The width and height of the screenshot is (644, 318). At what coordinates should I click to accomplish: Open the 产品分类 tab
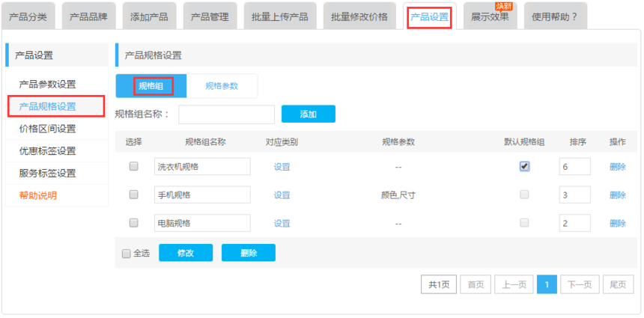(28, 16)
